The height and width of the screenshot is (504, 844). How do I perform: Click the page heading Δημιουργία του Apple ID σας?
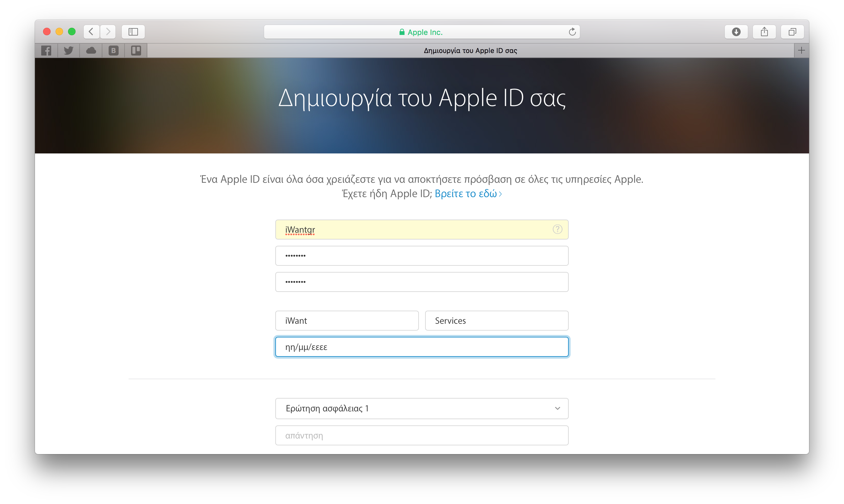(x=422, y=99)
